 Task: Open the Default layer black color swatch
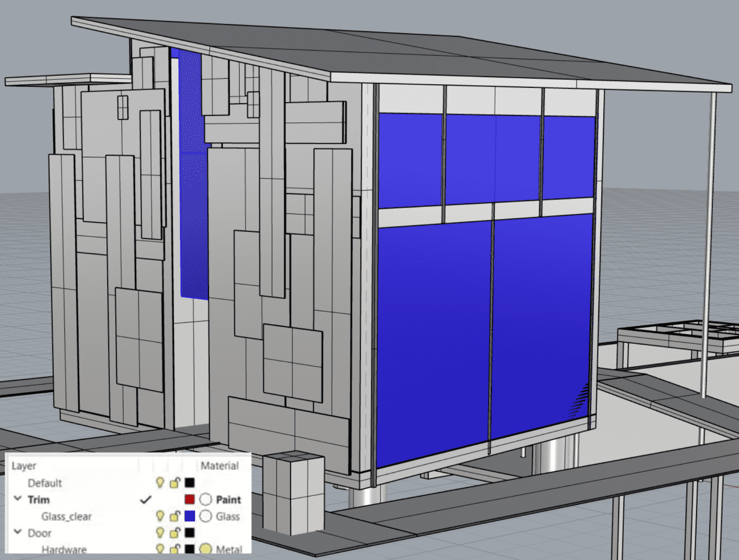click(x=190, y=482)
